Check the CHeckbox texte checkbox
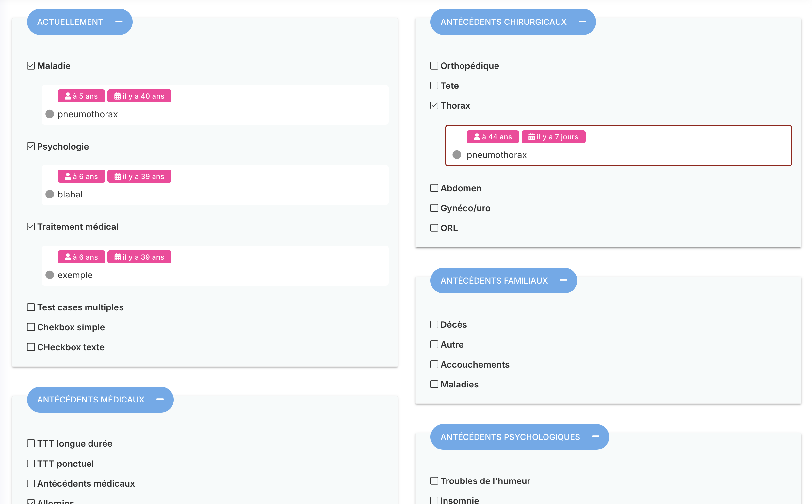 click(x=31, y=347)
